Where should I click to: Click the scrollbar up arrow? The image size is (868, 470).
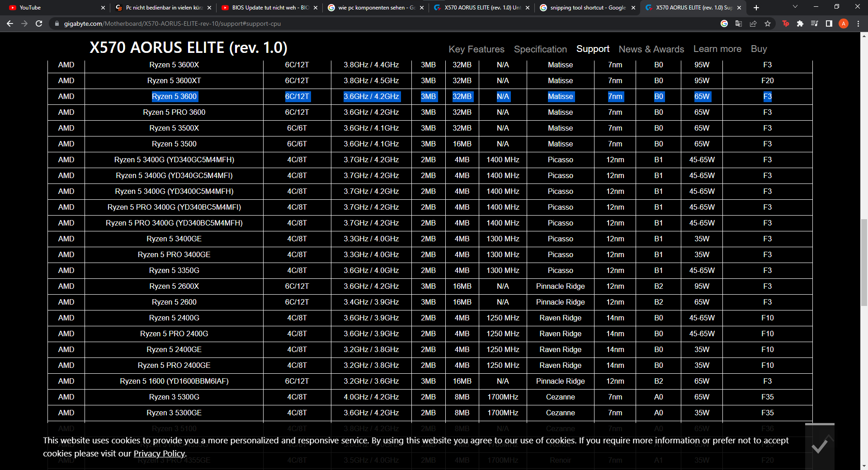tap(864, 36)
